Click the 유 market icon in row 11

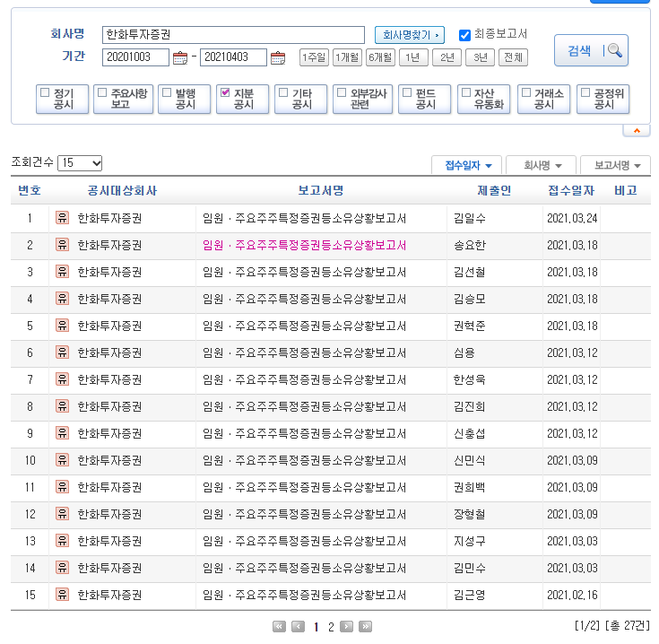click(62, 487)
